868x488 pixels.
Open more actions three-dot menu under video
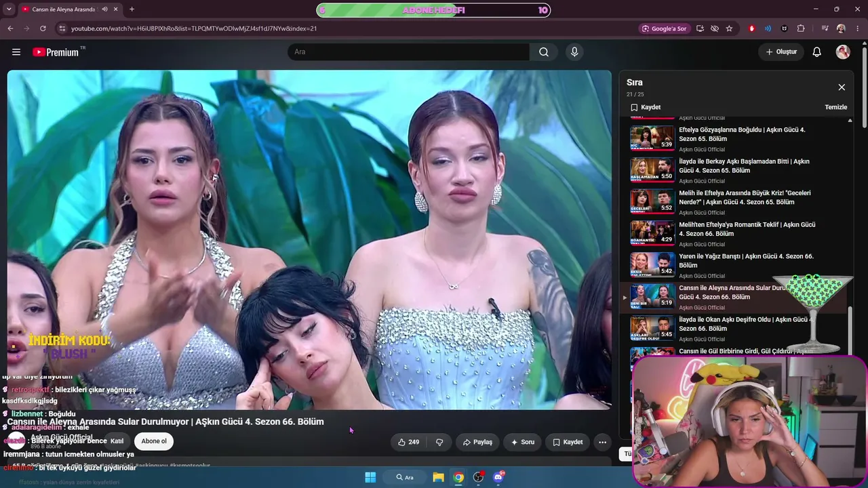(602, 442)
